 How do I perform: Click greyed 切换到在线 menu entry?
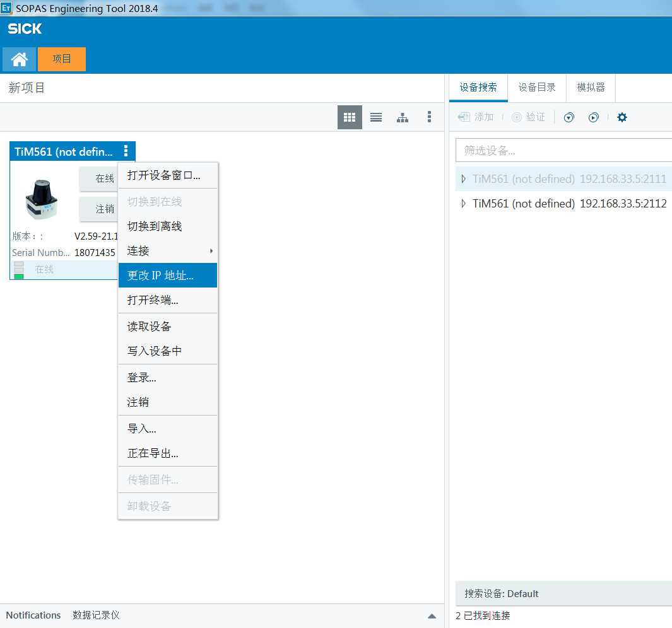click(x=168, y=201)
